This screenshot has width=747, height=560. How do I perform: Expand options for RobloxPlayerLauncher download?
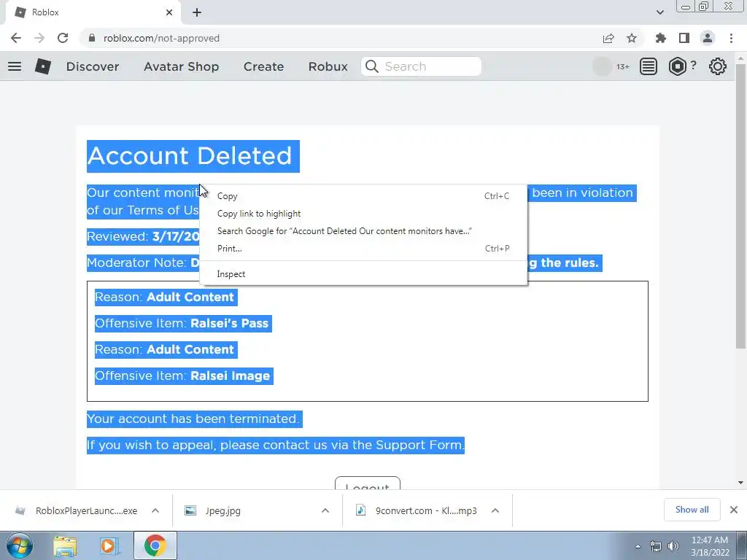pyautogui.click(x=155, y=510)
